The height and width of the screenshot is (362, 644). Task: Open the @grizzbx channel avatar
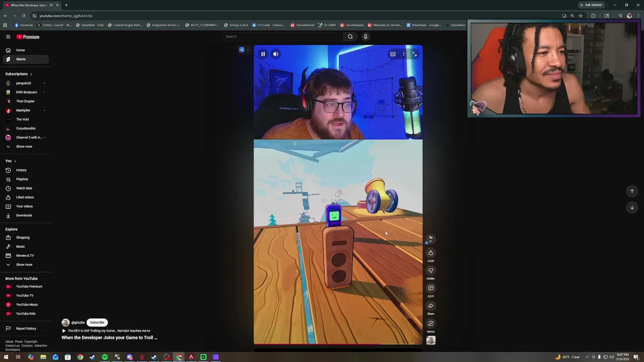point(65,322)
